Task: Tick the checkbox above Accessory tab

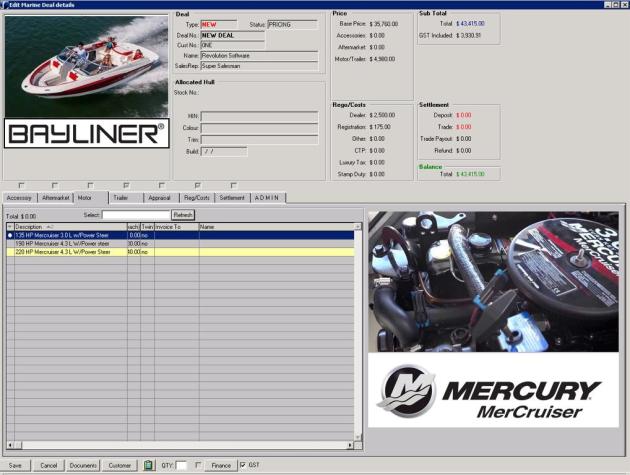Action: tap(21, 185)
